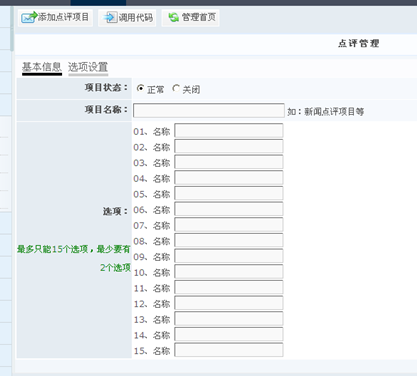This screenshot has height=376, width=417.
Task: Focus option 11 name field
Action: click(x=229, y=287)
